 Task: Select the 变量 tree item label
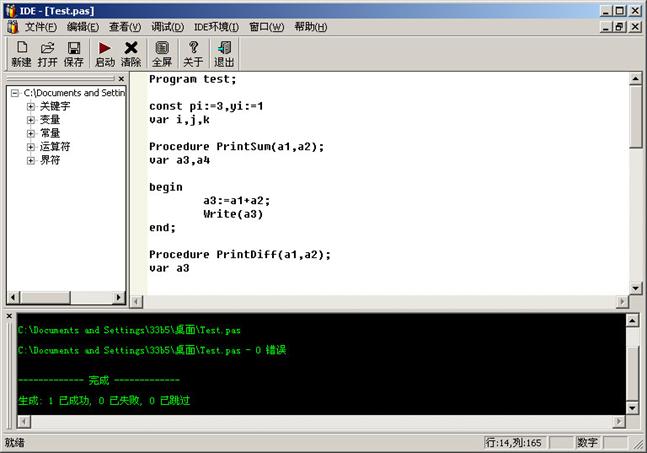[x=50, y=120]
